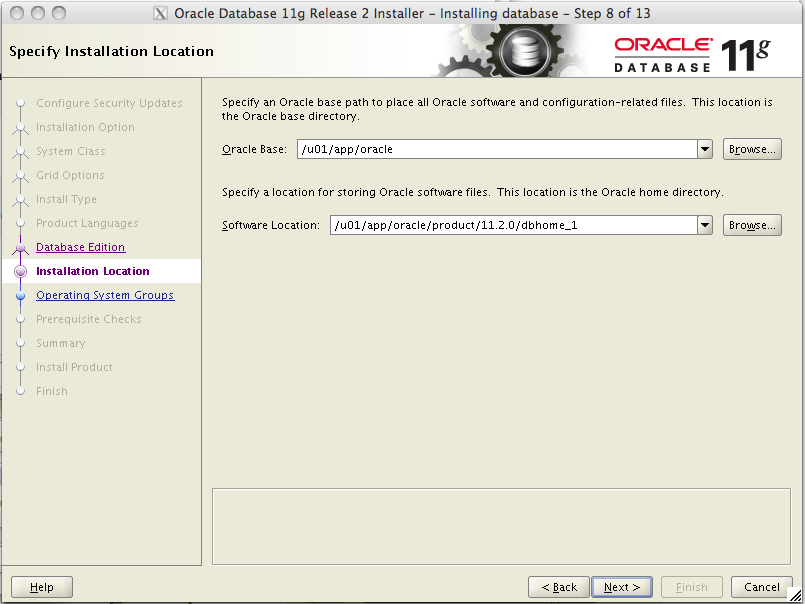Click the X11 icon in the title bar
This screenshot has width=805, height=604.
[160, 13]
